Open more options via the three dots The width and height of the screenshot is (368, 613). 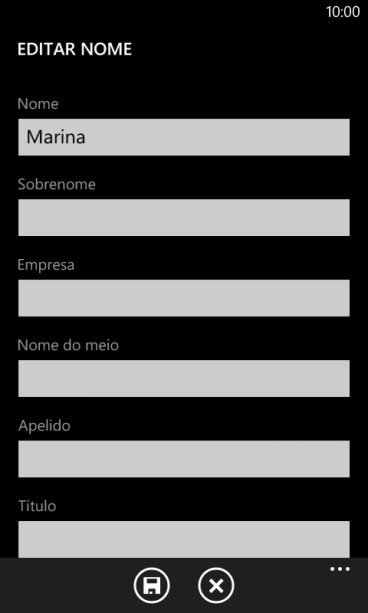340,569
